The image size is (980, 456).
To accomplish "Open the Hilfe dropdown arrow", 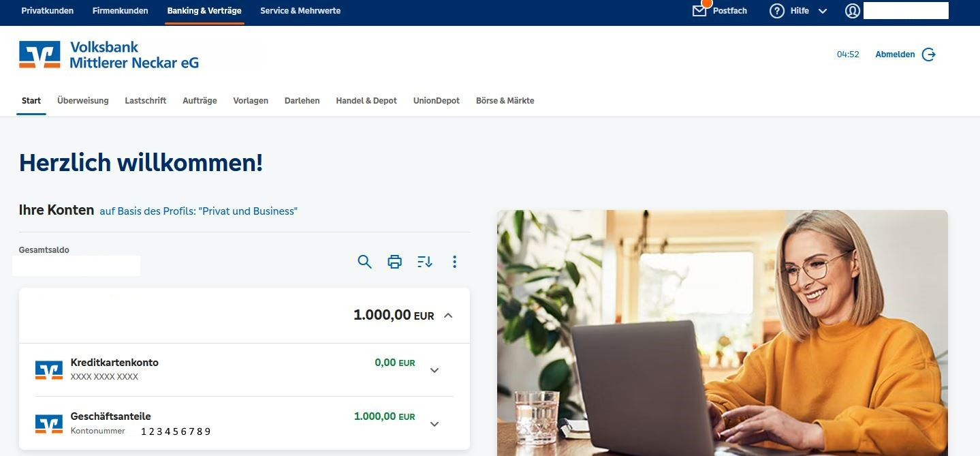I will pyautogui.click(x=822, y=11).
